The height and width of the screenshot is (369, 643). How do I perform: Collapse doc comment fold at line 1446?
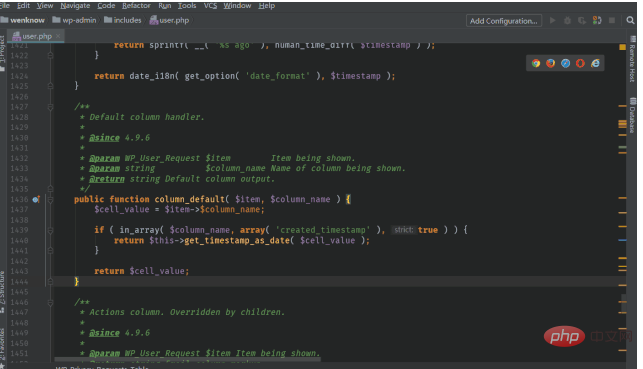(x=50, y=303)
